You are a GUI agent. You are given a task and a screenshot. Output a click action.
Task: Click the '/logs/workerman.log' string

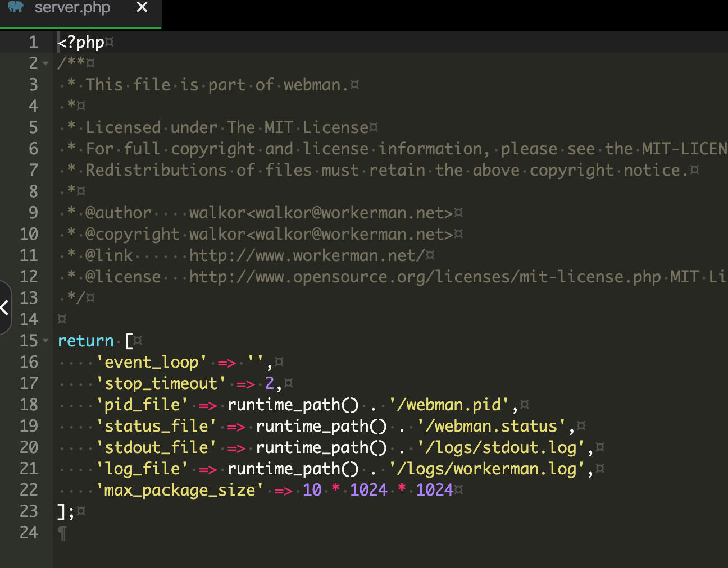(487, 469)
